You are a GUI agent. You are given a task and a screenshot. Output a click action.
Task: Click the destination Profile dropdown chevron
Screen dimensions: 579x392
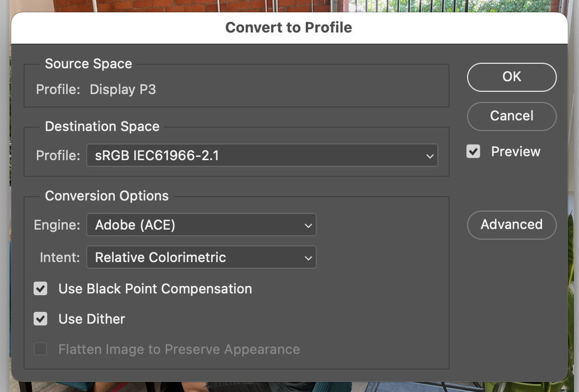(x=429, y=155)
